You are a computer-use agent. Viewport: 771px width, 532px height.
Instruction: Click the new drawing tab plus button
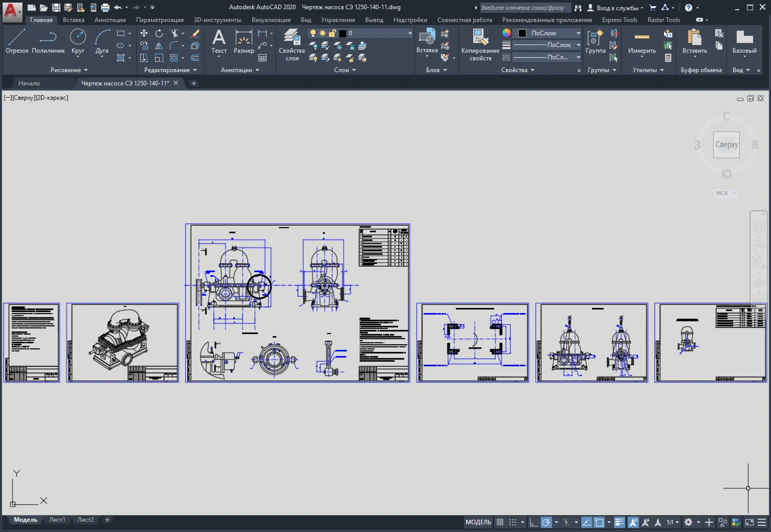tap(194, 83)
